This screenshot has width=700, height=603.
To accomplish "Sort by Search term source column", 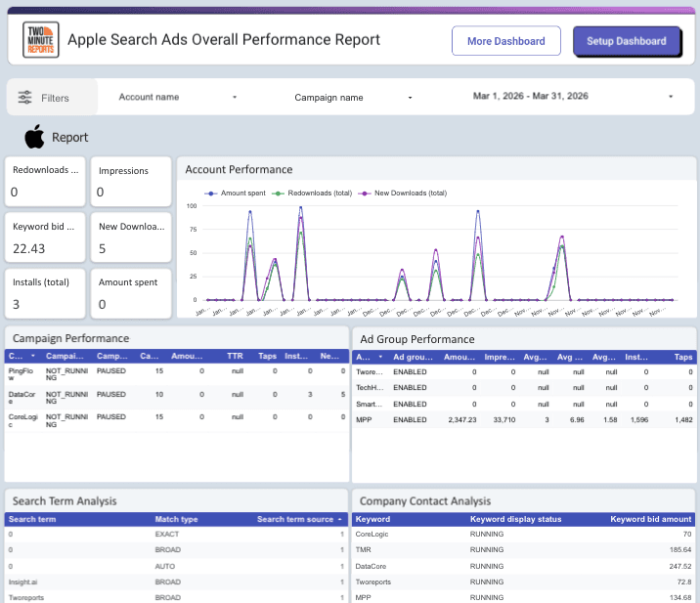I will point(299,519).
